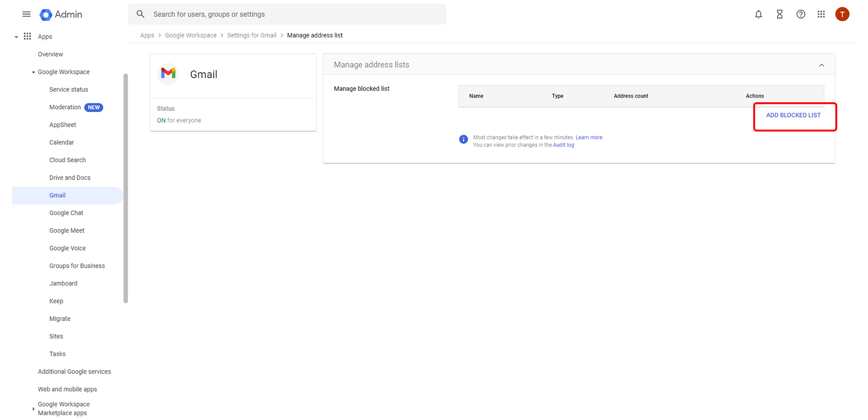Collapse the Google Workspace tree node
This screenshot has width=868, height=420.
(33, 72)
